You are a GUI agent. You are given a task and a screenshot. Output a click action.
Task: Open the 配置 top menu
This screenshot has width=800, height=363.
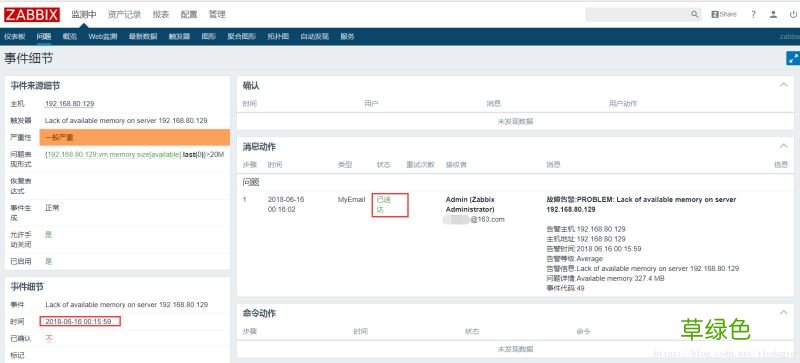coord(189,14)
